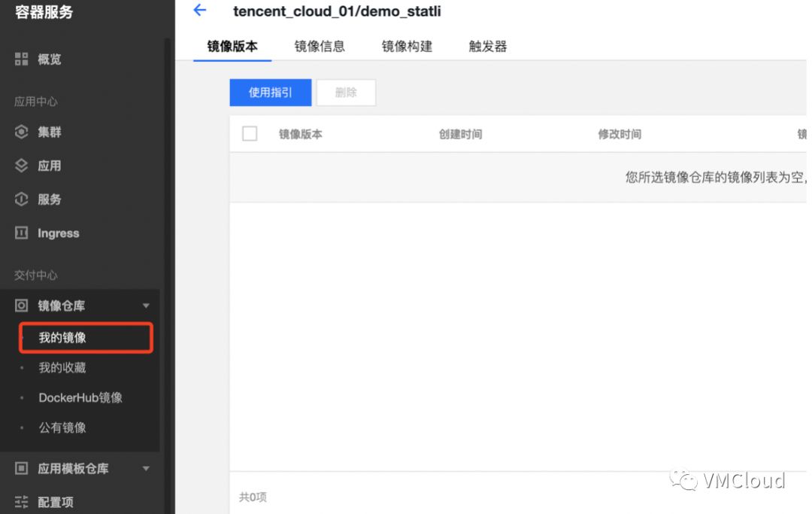Screen dimensions: 812x514
Task: Select 我的镜像 submenu item
Action: (86, 338)
